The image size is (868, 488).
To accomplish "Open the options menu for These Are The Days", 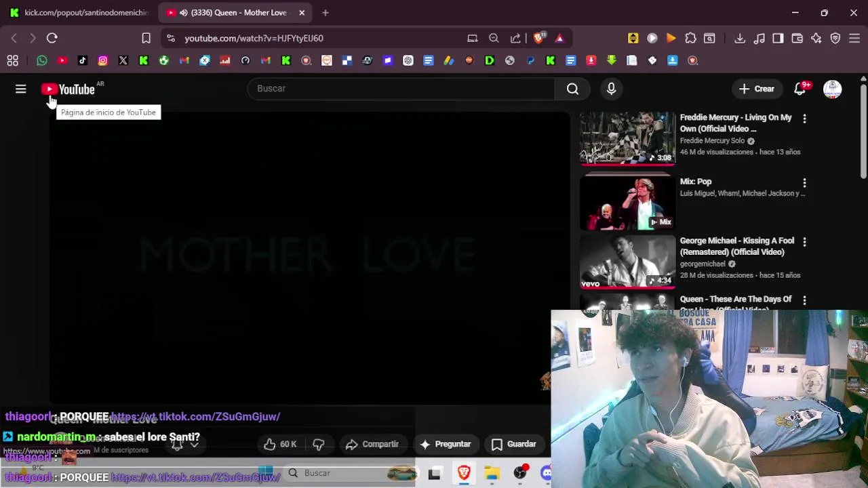I will (x=804, y=300).
